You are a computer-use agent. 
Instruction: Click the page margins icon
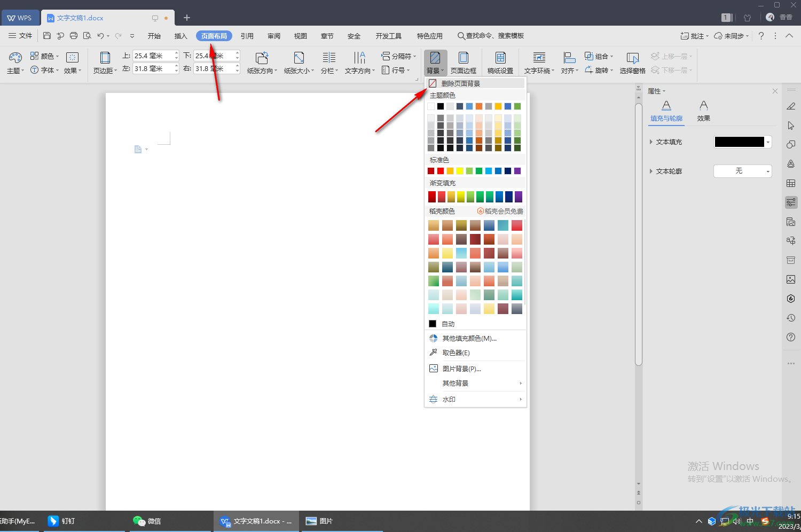pyautogui.click(x=105, y=58)
